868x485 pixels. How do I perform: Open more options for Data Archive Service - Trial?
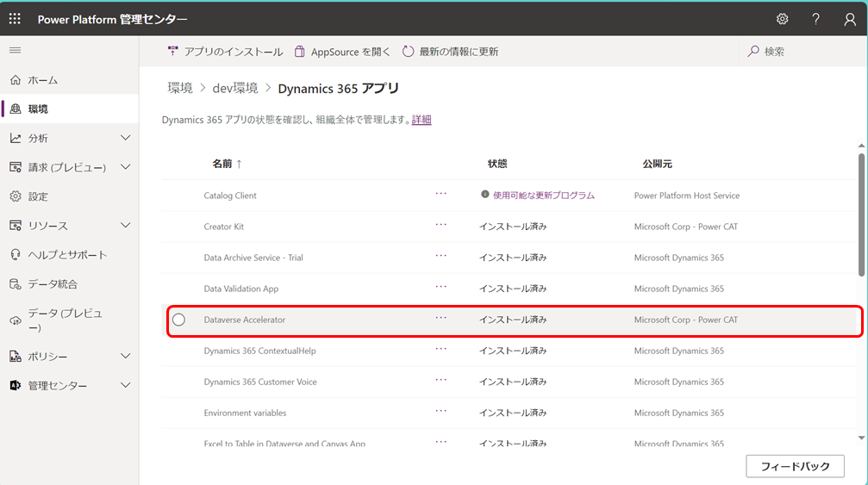[440, 256]
